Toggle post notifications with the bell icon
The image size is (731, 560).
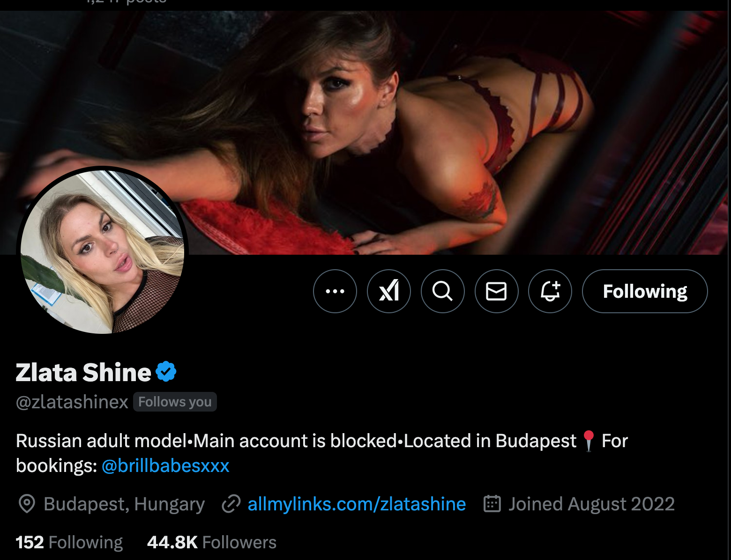pyautogui.click(x=550, y=291)
